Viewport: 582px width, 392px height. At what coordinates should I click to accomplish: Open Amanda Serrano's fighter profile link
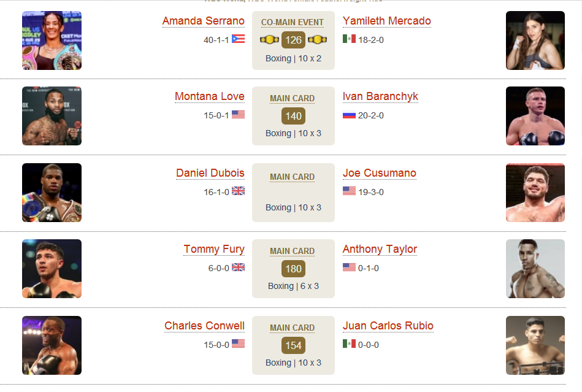pyautogui.click(x=204, y=21)
